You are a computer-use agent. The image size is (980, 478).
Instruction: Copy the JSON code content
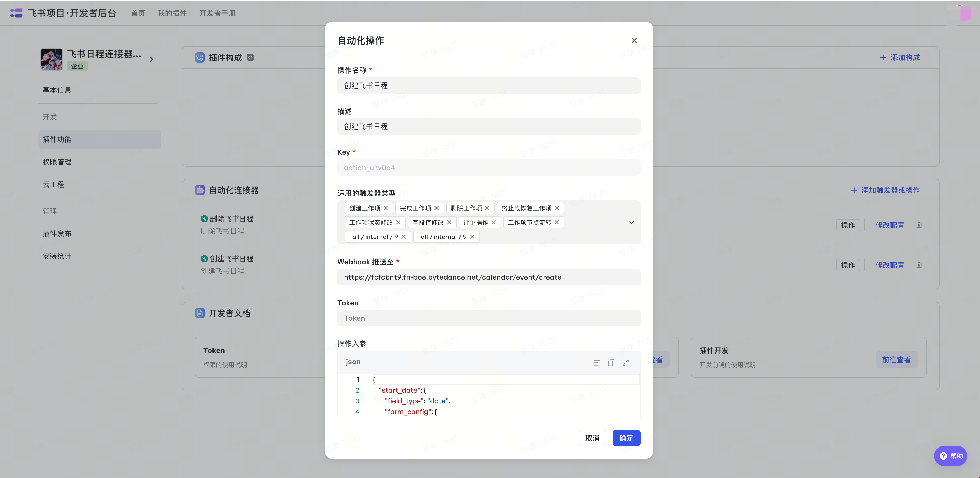[x=611, y=363]
